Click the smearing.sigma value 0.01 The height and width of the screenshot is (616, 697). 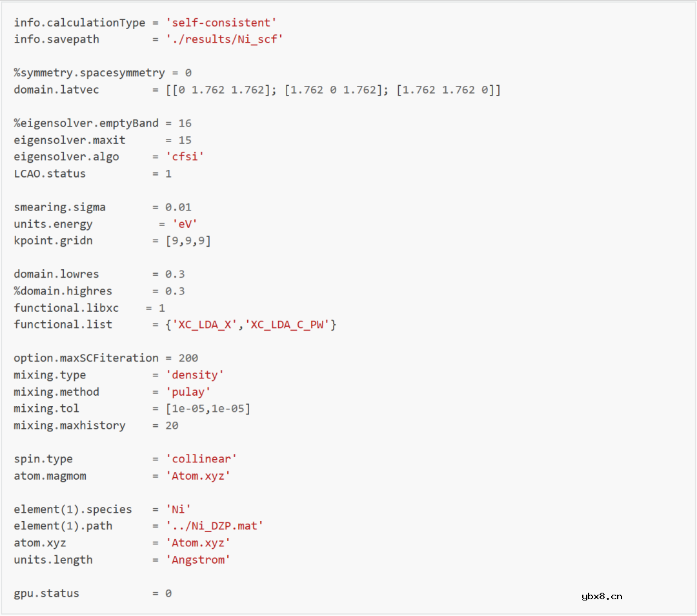(x=178, y=207)
